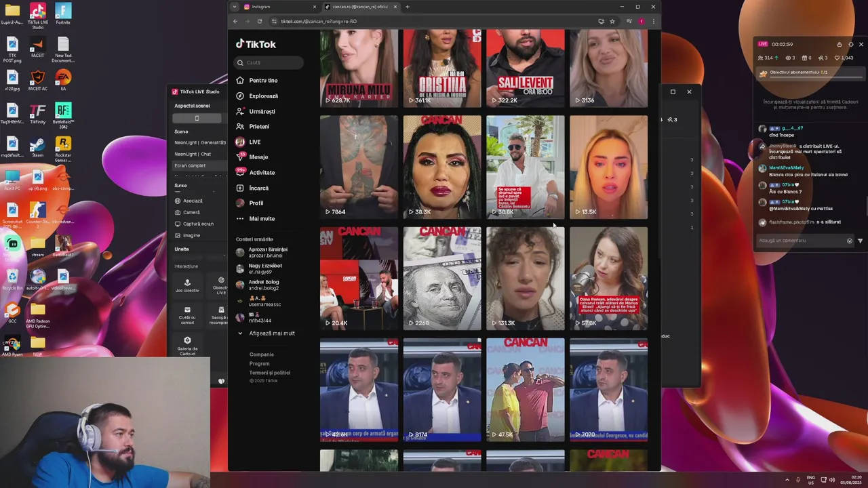Screen dimensions: 868x488
Task: Select NeonLight Chat scene in LIVE Studio
Action: (x=193, y=154)
